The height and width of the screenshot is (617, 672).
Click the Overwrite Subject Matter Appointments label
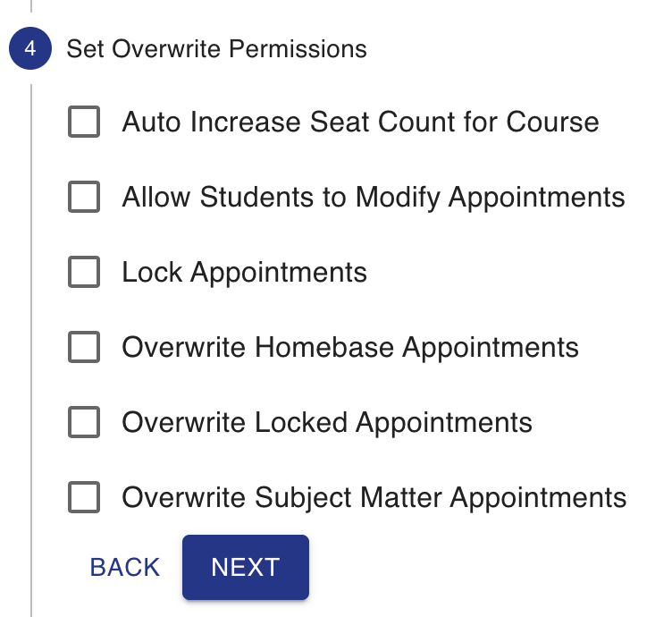(x=374, y=498)
